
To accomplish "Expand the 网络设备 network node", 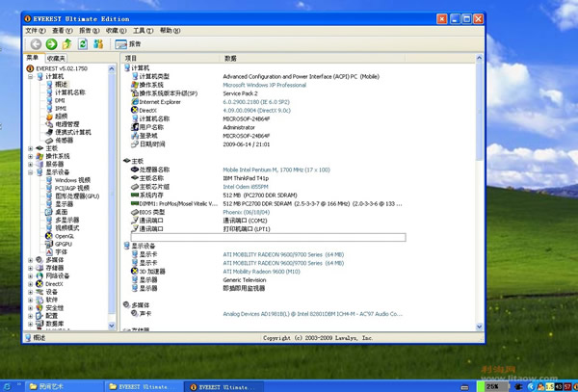I will click(x=31, y=276).
